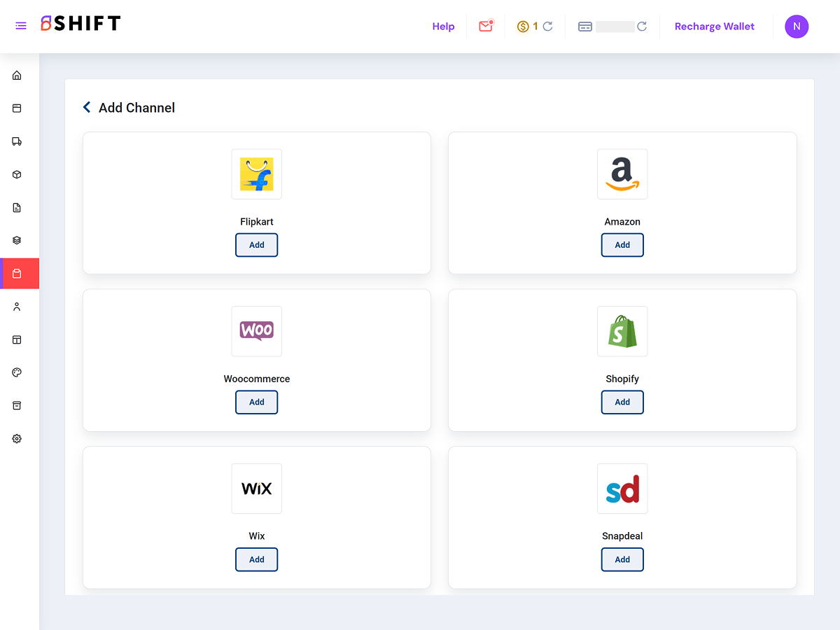Click the Add Channel heading text

pyautogui.click(x=137, y=108)
